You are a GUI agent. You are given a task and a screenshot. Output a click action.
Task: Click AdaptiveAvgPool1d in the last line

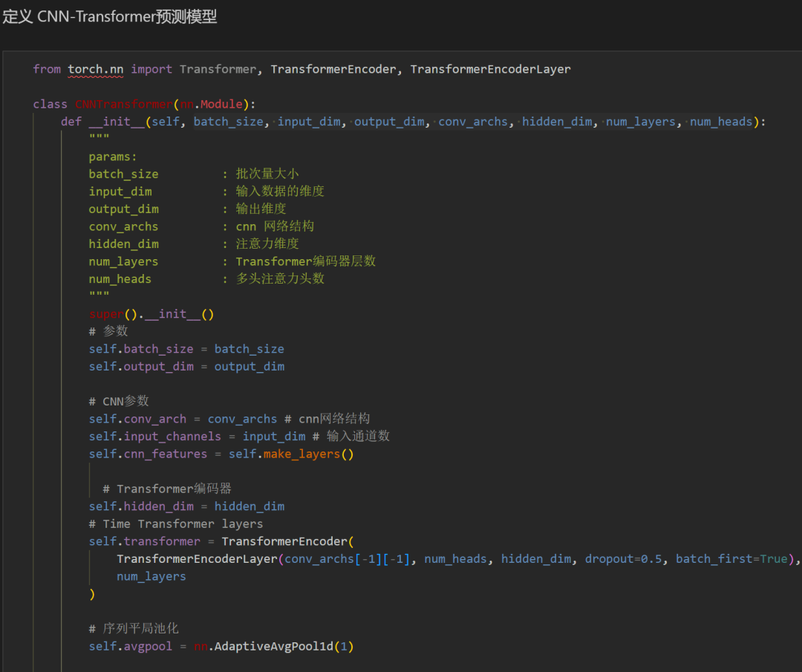pos(273,646)
